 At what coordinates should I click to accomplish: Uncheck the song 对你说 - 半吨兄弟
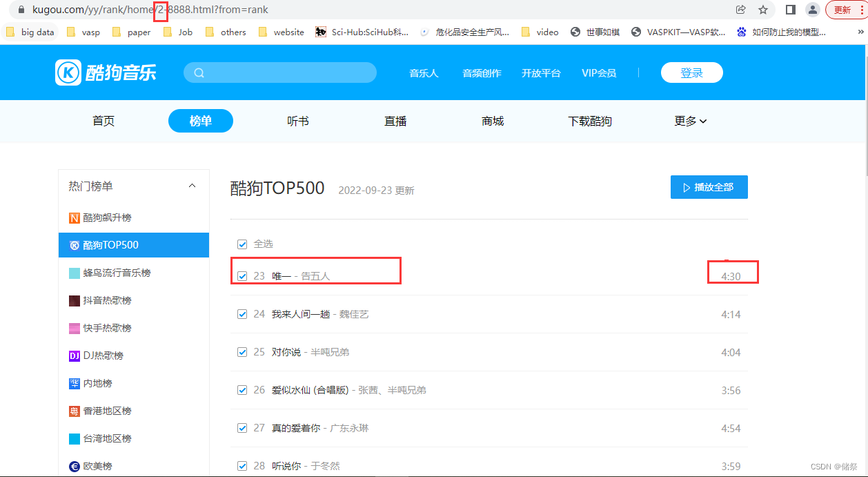pos(242,351)
